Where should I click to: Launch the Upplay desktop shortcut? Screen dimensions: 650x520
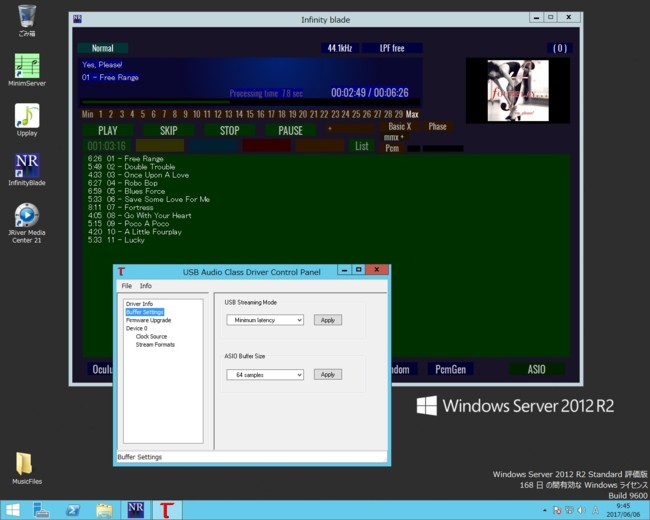(x=27, y=120)
